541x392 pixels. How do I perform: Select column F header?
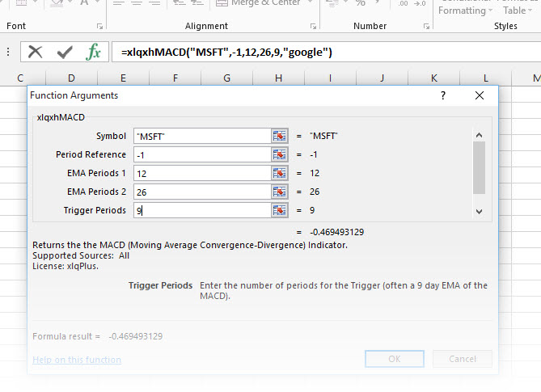(x=175, y=78)
